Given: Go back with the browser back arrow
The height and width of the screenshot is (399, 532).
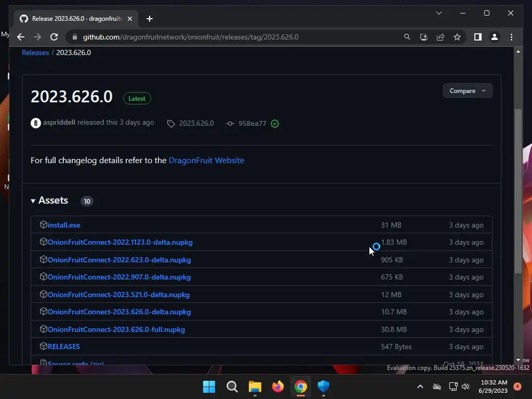Looking at the screenshot, I should point(21,37).
